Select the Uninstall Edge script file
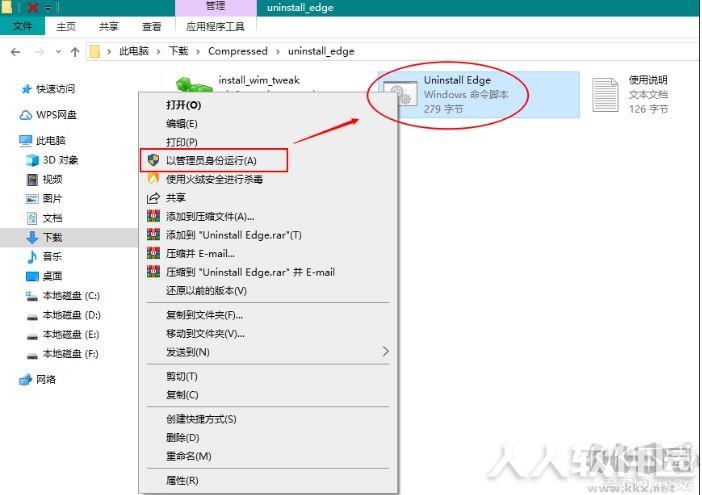Screen dimensions: 702x495 (x=479, y=94)
